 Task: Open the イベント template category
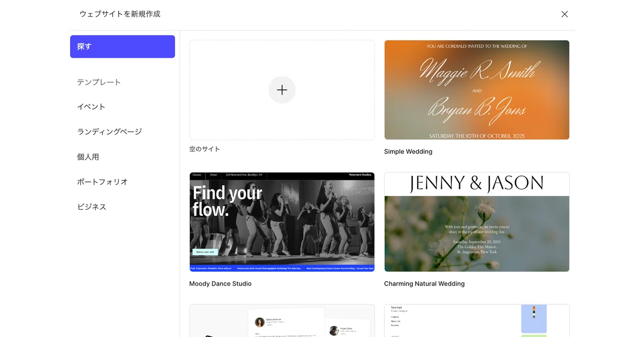click(x=91, y=107)
